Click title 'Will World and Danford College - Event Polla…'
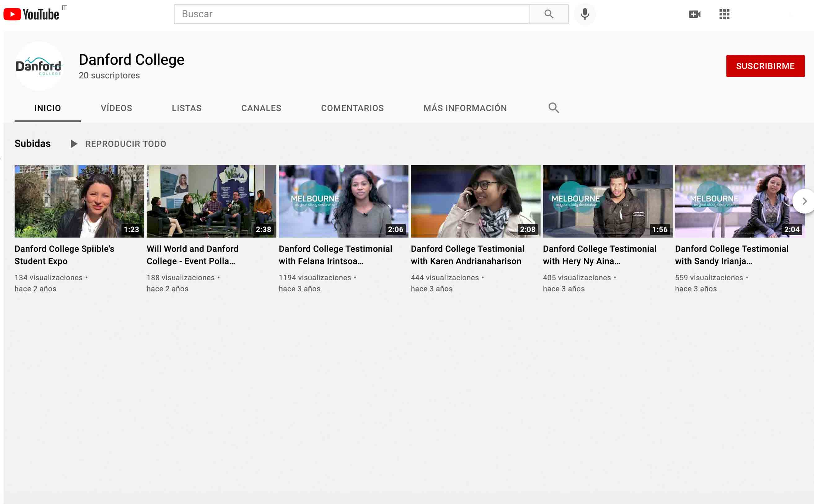 [193, 255]
